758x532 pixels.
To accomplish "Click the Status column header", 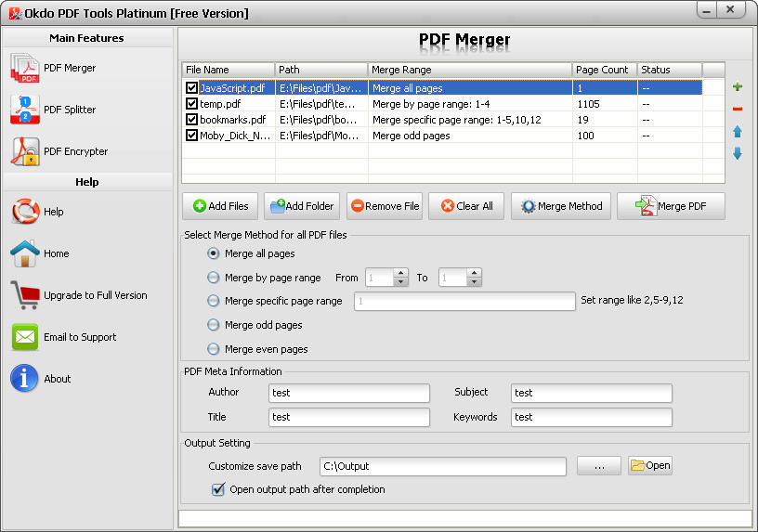I will [x=670, y=70].
